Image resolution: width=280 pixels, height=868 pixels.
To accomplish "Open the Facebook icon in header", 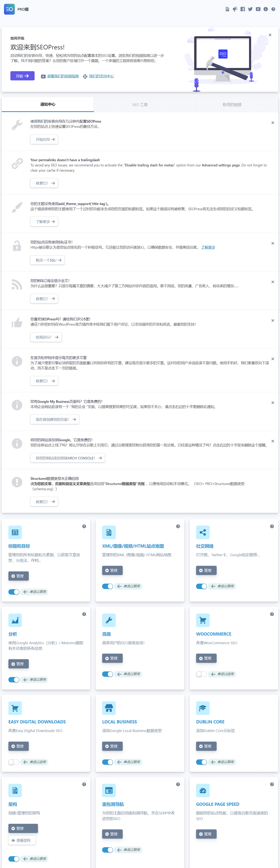I will [x=243, y=9].
